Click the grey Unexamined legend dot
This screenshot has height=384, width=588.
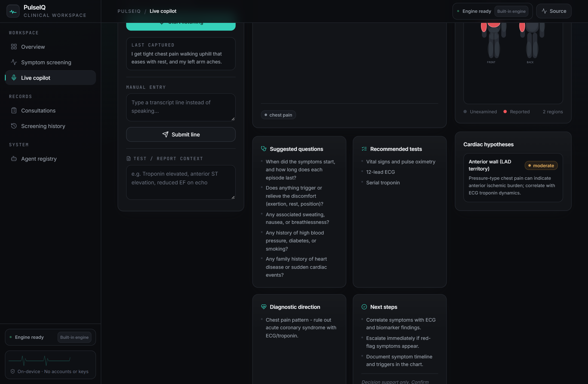[465, 111]
